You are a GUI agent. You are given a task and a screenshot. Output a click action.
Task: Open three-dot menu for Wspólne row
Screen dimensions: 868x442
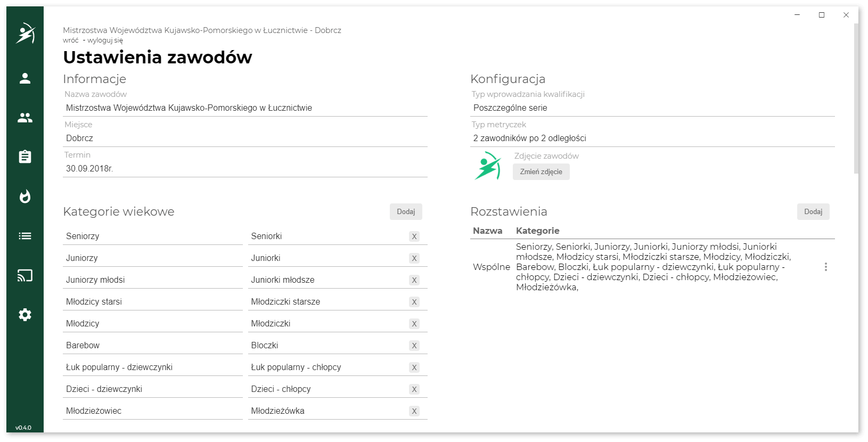[825, 267]
